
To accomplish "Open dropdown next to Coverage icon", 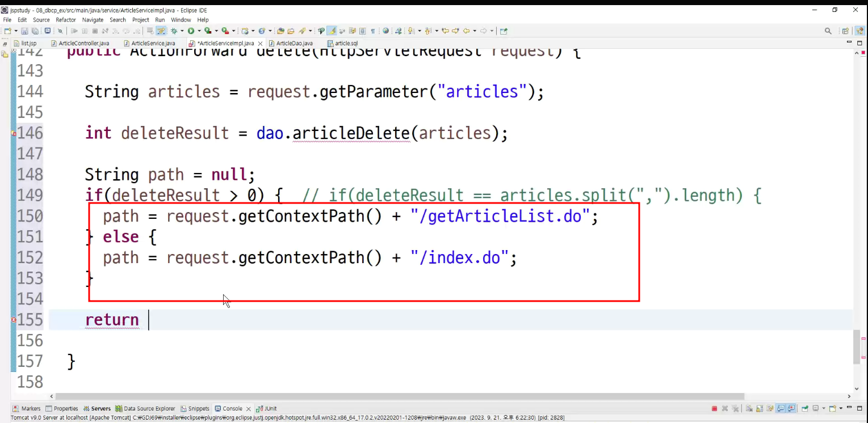I will pyautogui.click(x=216, y=31).
